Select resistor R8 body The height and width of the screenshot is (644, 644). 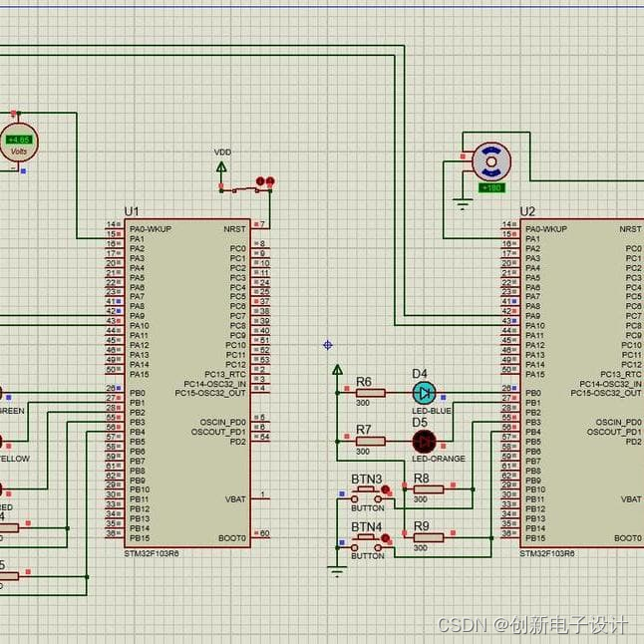tap(429, 489)
